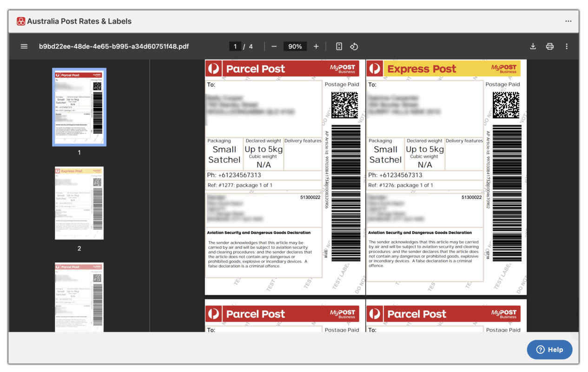
Task: Select page 2 thumbnail
Action: (79, 203)
